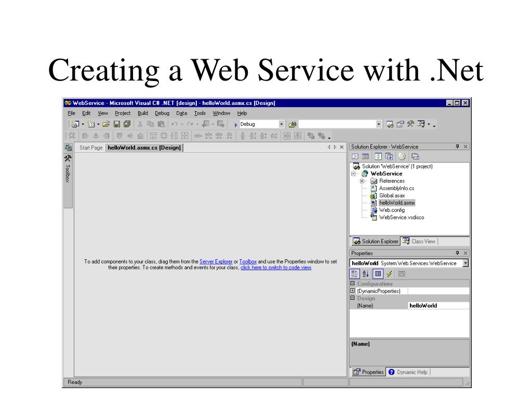Screen dimensions: 532x399
Task: Click the Copy Project icon in Solution Explorer
Action: tap(389, 156)
